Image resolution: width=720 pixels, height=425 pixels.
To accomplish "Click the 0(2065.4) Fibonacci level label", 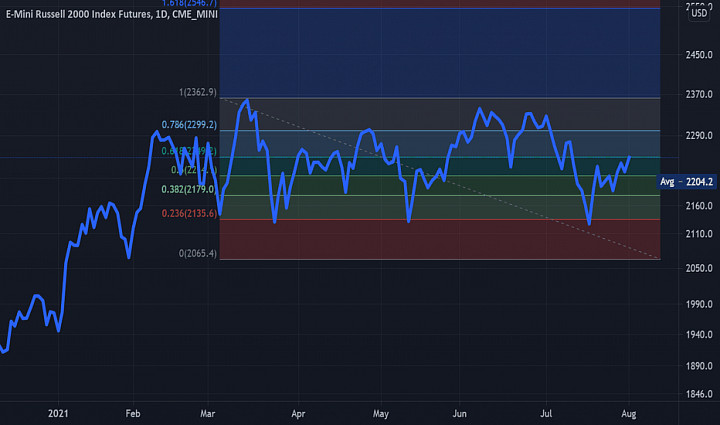I will click(197, 253).
